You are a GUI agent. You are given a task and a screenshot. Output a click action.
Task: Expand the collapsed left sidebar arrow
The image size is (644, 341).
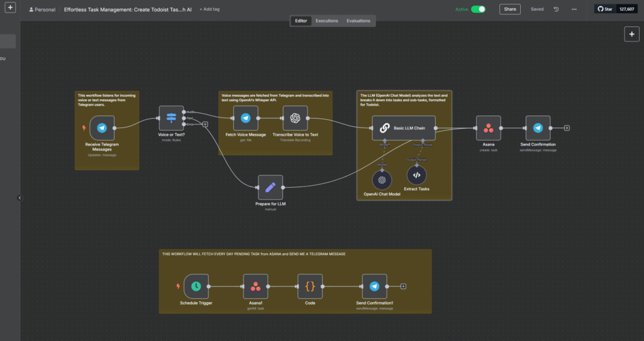[x=19, y=198]
